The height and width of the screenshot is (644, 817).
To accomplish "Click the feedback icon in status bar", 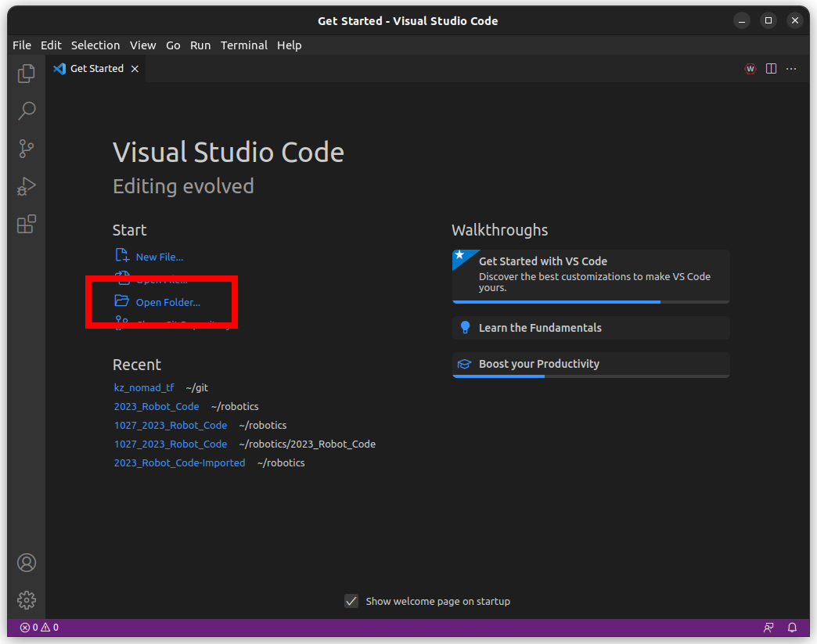I will click(768, 628).
